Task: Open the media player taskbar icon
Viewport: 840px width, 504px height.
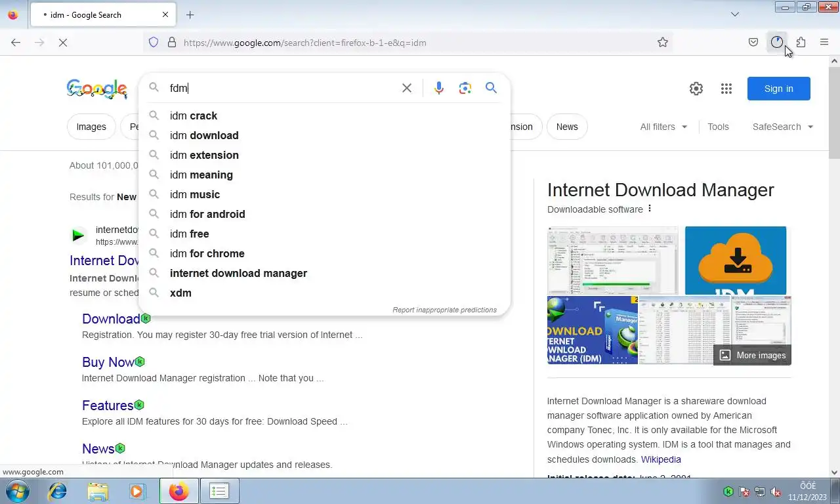Action: click(x=137, y=491)
